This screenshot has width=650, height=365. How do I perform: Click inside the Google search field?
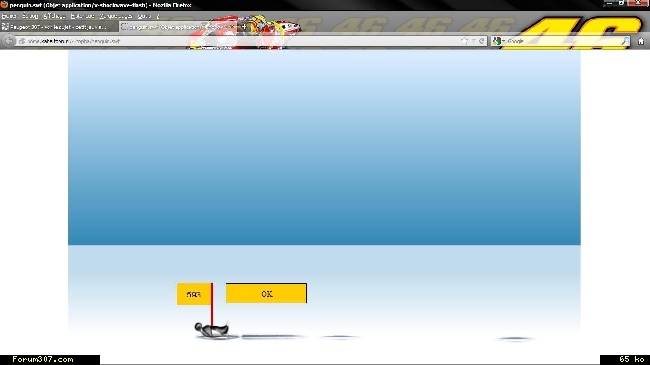(x=563, y=41)
